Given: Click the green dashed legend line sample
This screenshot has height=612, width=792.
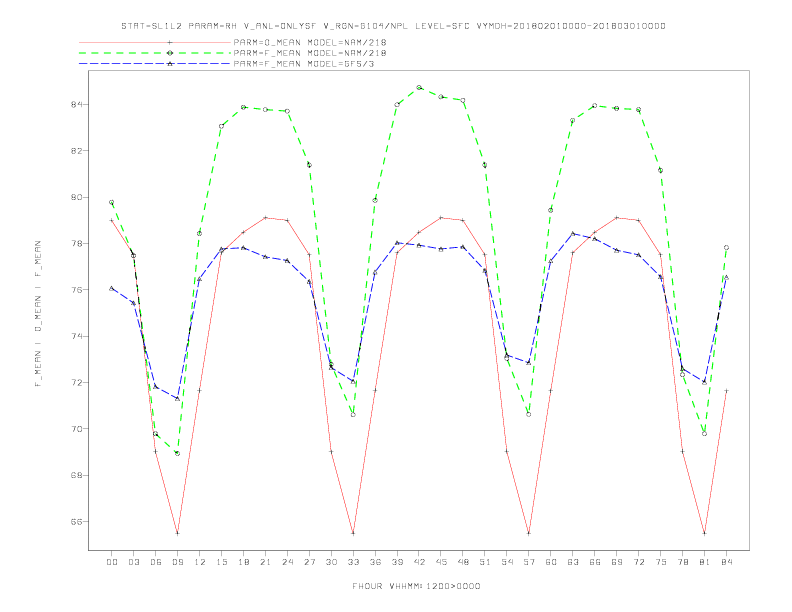Looking at the screenshot, I should tap(155, 53).
